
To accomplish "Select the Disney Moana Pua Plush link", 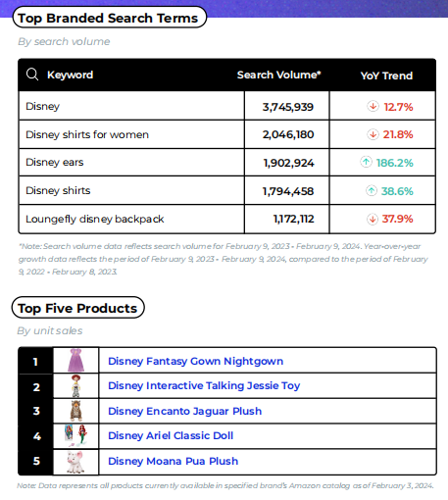I will click(x=174, y=461).
